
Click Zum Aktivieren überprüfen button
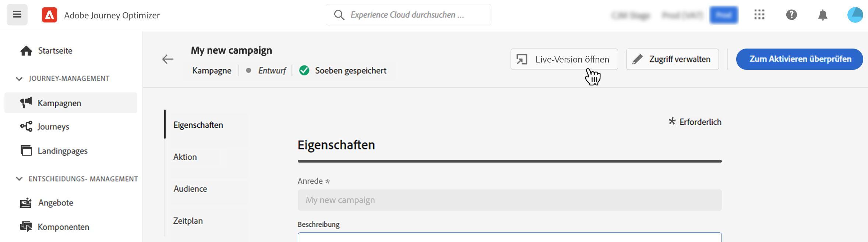click(800, 59)
